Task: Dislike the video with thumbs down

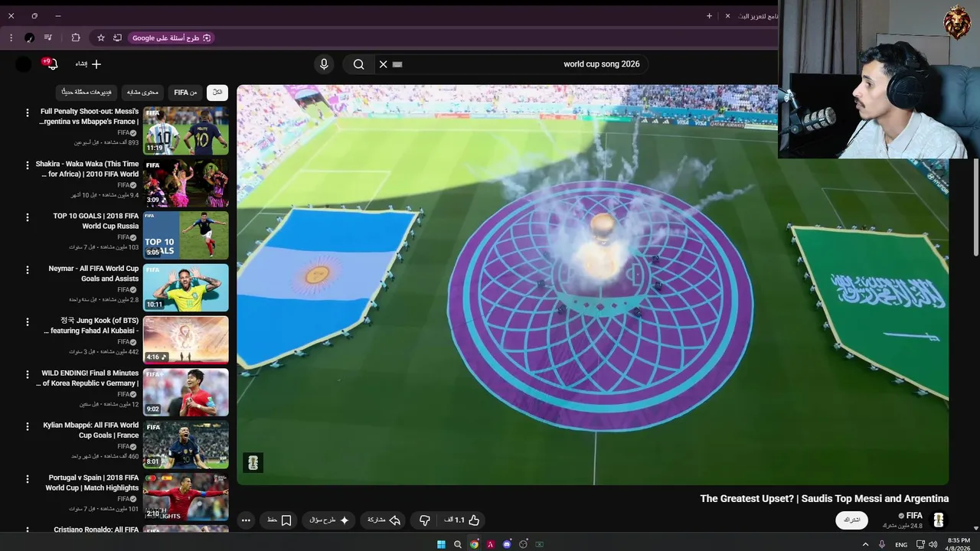Action: [x=425, y=520]
